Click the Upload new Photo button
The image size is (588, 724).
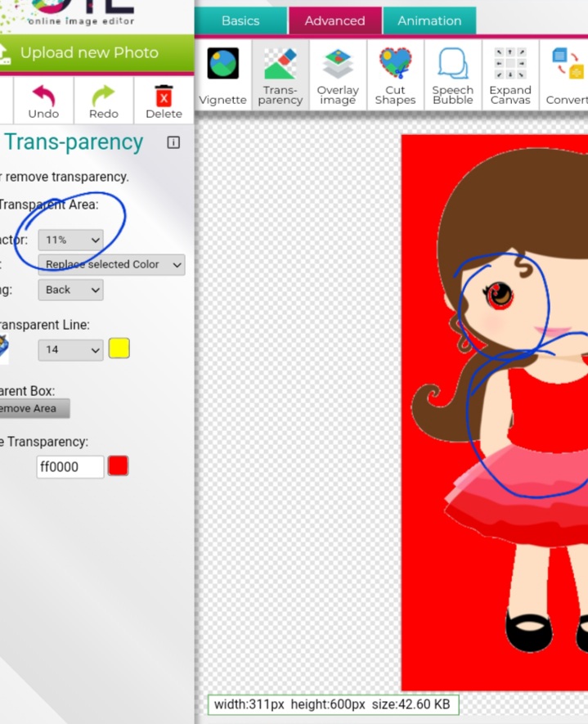tap(89, 53)
